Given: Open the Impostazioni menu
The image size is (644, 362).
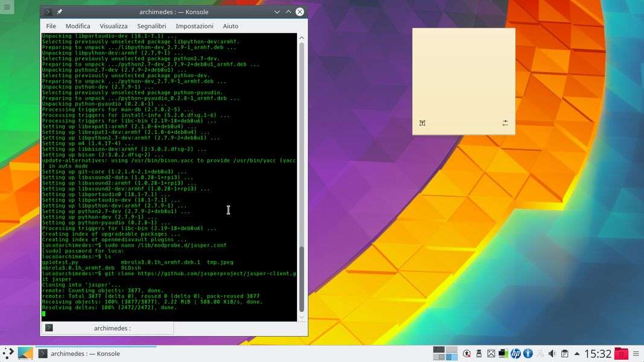Looking at the screenshot, I should tap(194, 26).
